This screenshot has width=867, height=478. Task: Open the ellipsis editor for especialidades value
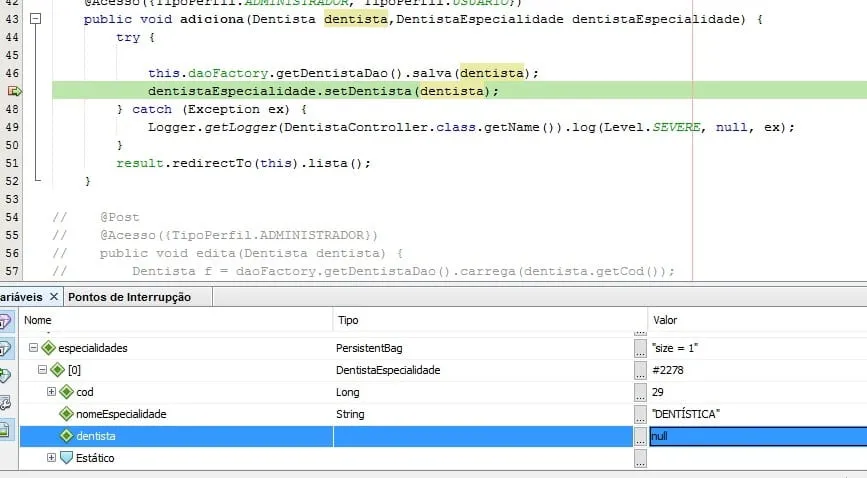640,348
